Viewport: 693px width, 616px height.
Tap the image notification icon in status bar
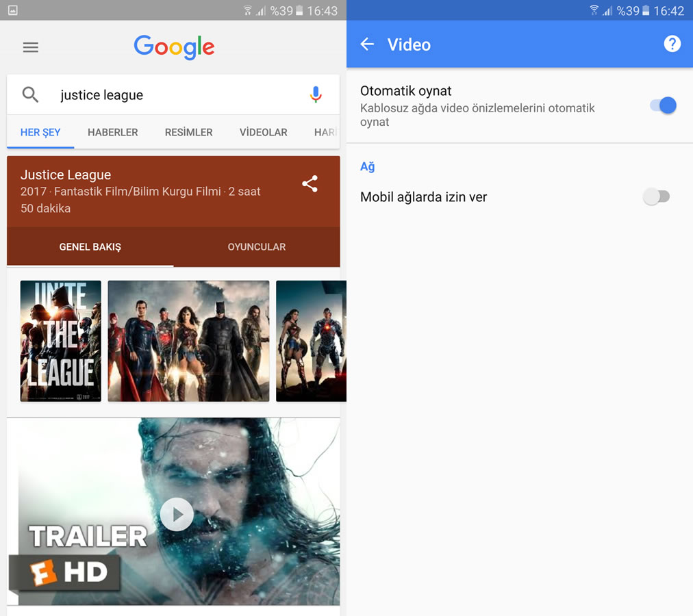pyautogui.click(x=13, y=10)
